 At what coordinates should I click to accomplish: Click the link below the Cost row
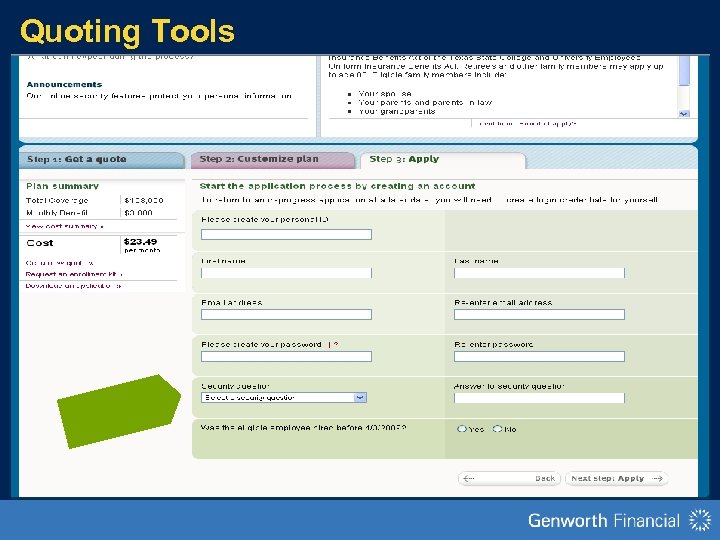coord(59,263)
